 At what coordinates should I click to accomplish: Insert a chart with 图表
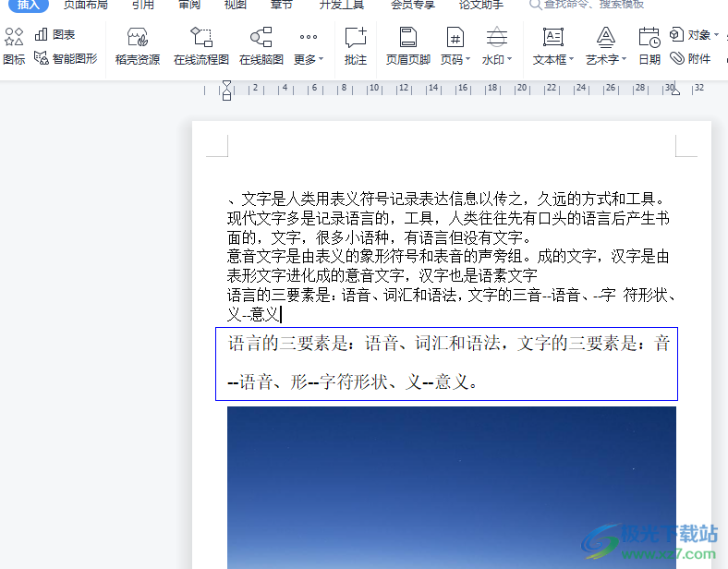coord(55,35)
